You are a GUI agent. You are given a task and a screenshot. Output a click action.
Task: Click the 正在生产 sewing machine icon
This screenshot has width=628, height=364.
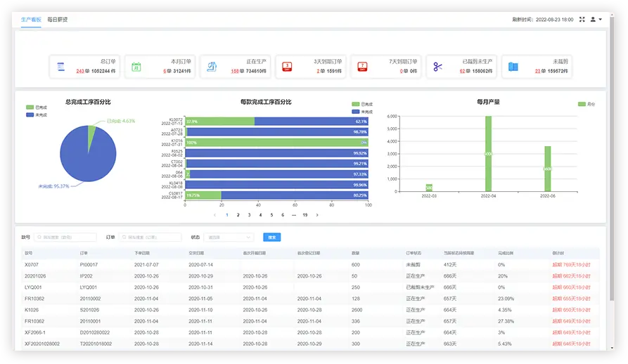coord(212,67)
